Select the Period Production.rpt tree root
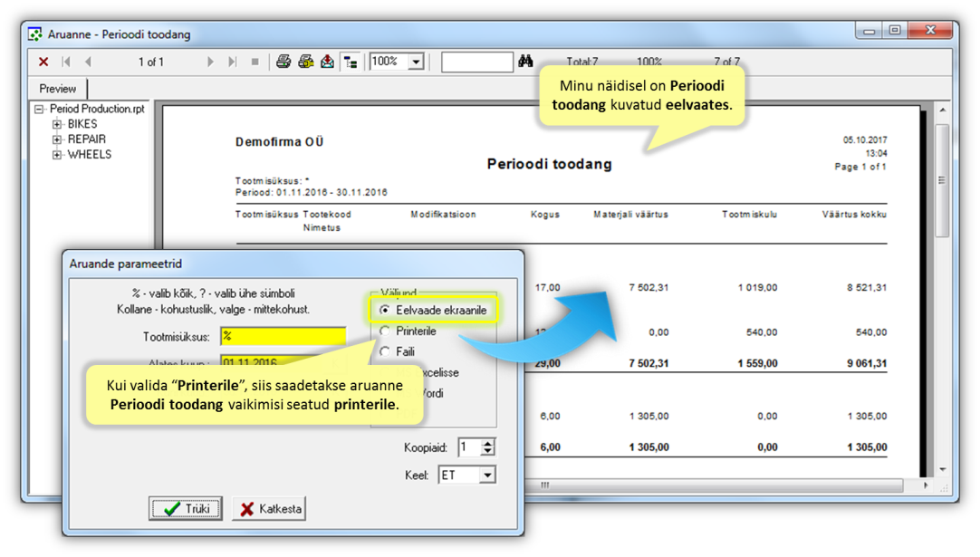980x557 pixels. click(x=97, y=109)
